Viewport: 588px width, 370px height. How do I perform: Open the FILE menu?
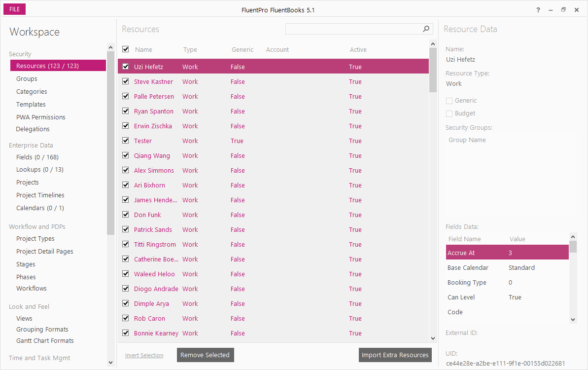(15, 9)
